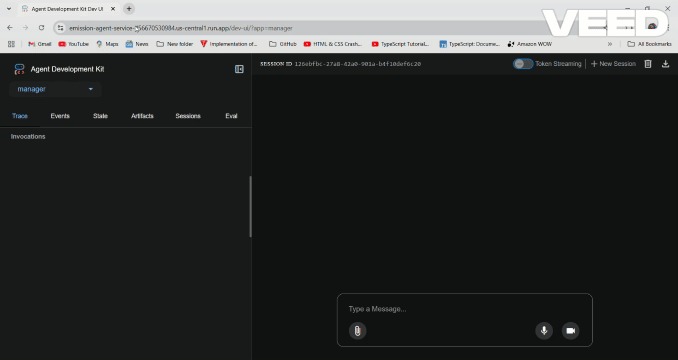Open the YouTube bookmark
The width and height of the screenshot is (678, 360).
click(x=74, y=44)
